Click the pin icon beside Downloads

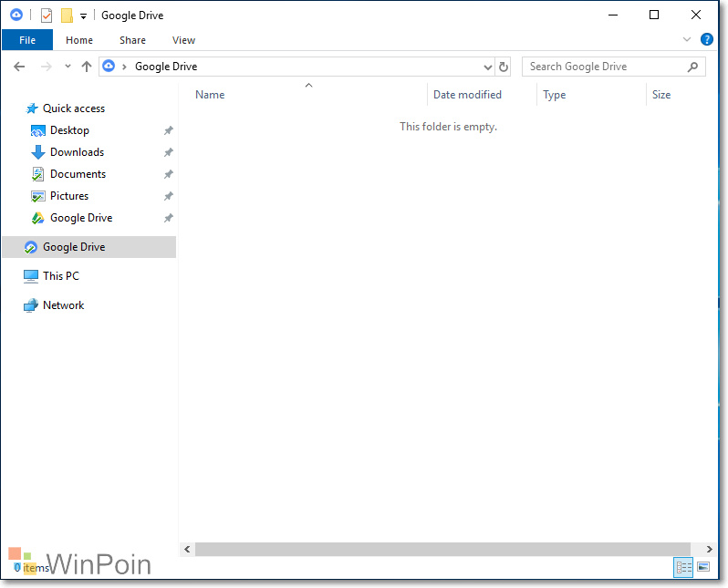click(169, 152)
